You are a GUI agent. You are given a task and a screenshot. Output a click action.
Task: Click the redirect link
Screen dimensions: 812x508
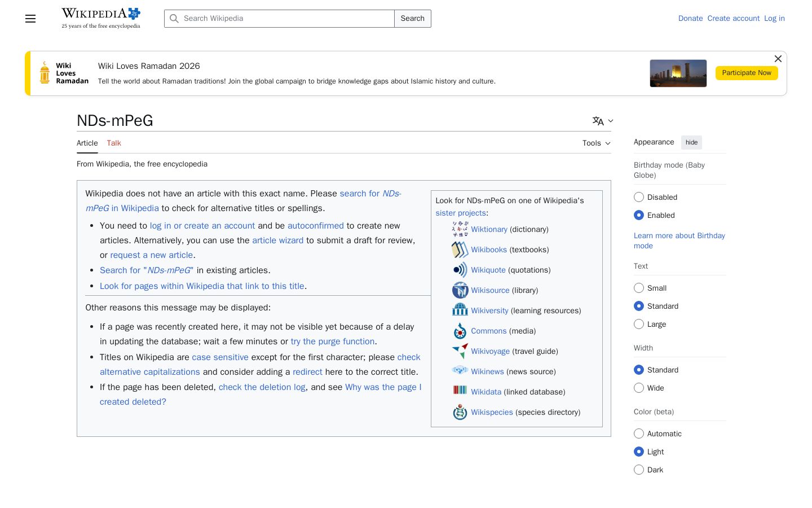tap(307, 372)
